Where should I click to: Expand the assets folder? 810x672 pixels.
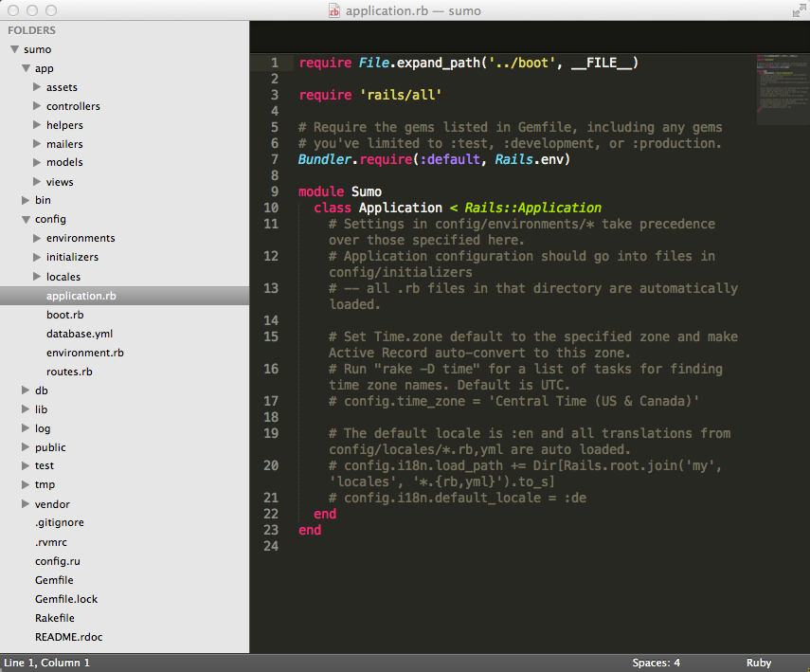tap(39, 87)
